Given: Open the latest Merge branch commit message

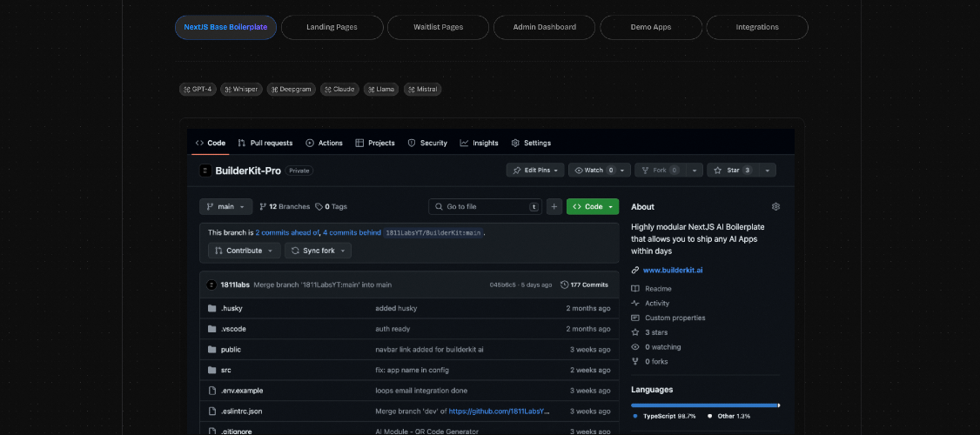Looking at the screenshot, I should click(x=323, y=285).
